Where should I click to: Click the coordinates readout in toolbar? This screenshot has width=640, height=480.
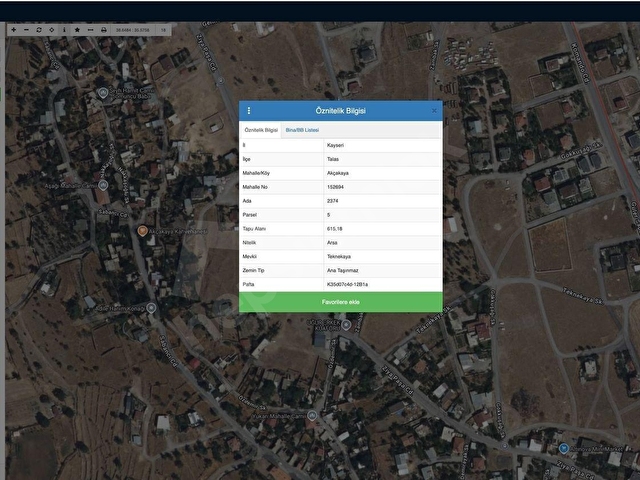133,30
